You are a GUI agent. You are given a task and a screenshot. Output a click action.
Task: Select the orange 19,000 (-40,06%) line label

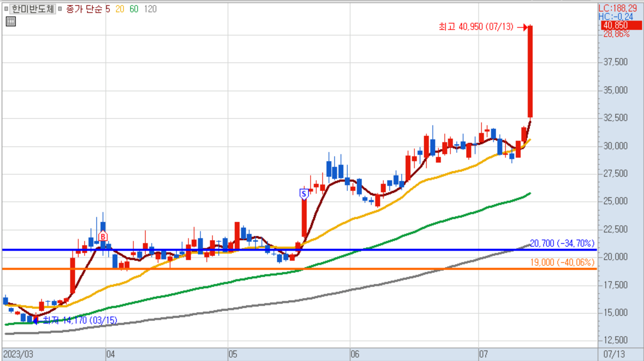pyautogui.click(x=563, y=263)
